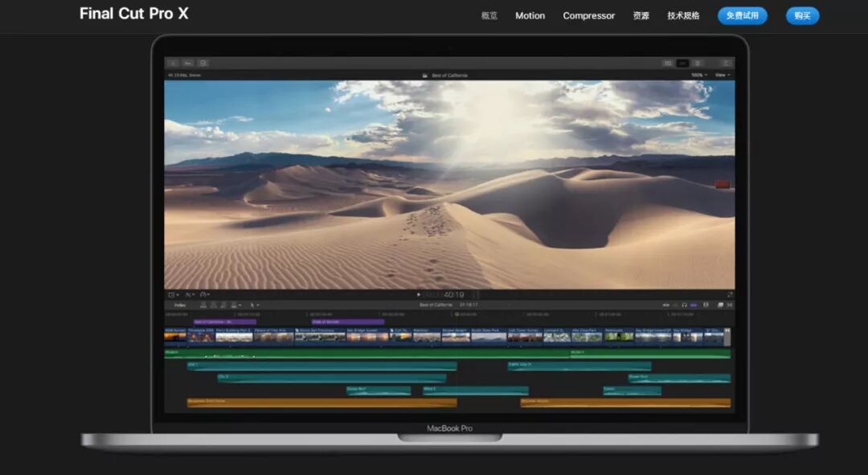
Task: Click the desert dunes viewer image
Action: pos(449,184)
